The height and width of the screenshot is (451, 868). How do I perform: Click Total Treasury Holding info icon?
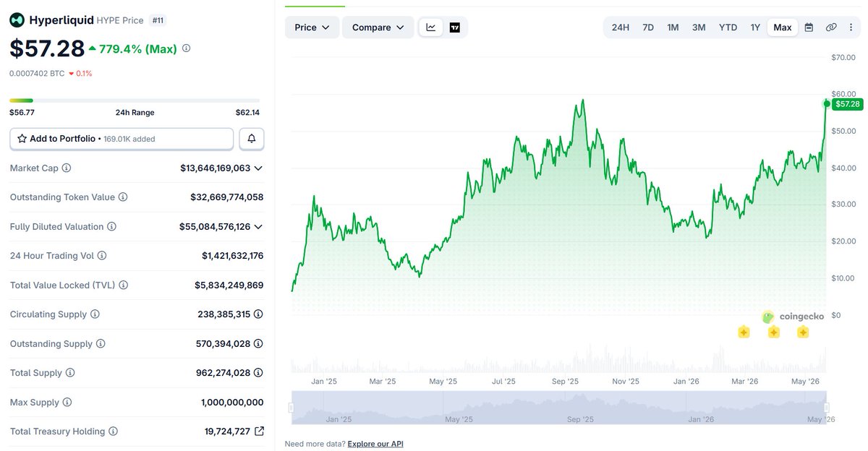113,431
